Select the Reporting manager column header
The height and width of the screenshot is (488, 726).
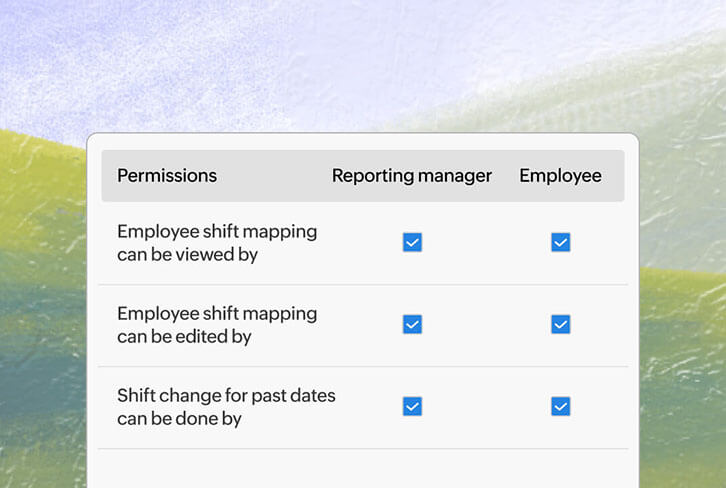[x=412, y=176]
